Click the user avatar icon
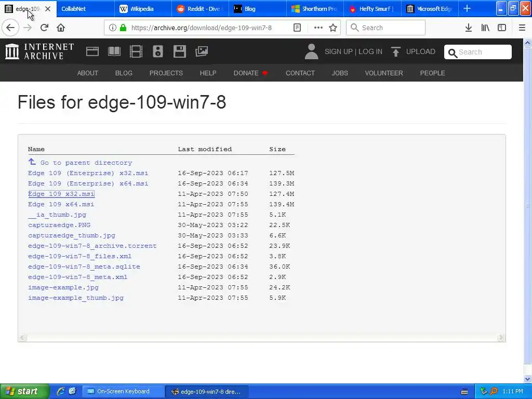532x399 pixels. point(312,51)
